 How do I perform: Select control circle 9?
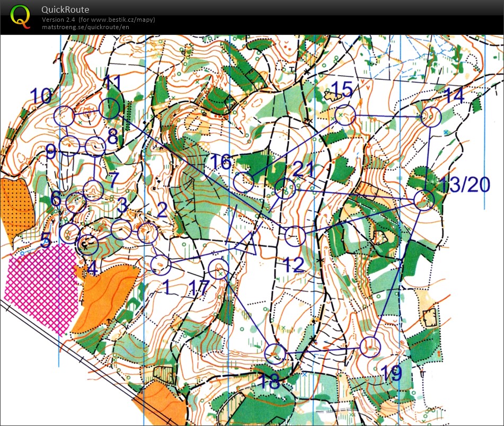coord(69,146)
